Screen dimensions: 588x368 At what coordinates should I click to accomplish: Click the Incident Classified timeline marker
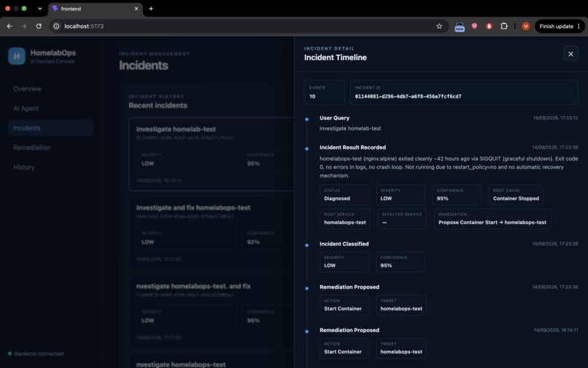[306, 245]
